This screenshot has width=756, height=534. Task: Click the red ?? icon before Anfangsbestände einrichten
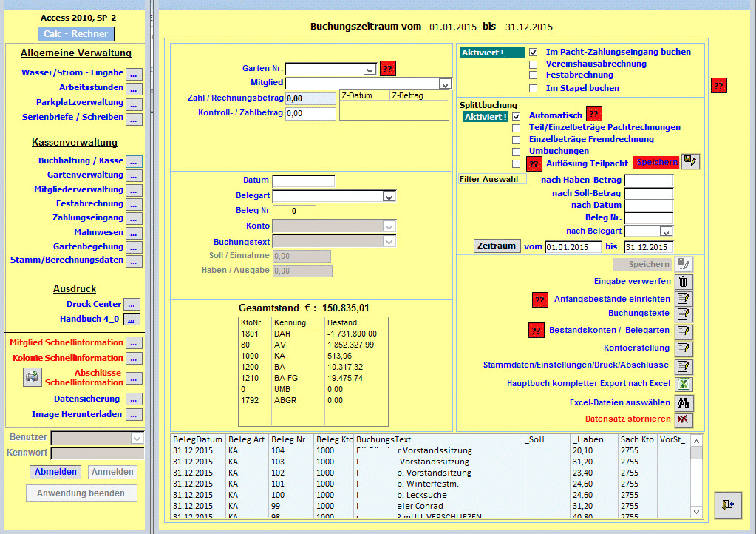coord(539,300)
